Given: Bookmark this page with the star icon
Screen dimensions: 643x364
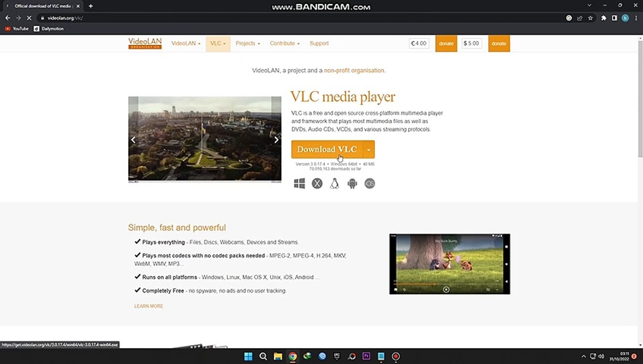Looking at the screenshot, I should point(590,18).
